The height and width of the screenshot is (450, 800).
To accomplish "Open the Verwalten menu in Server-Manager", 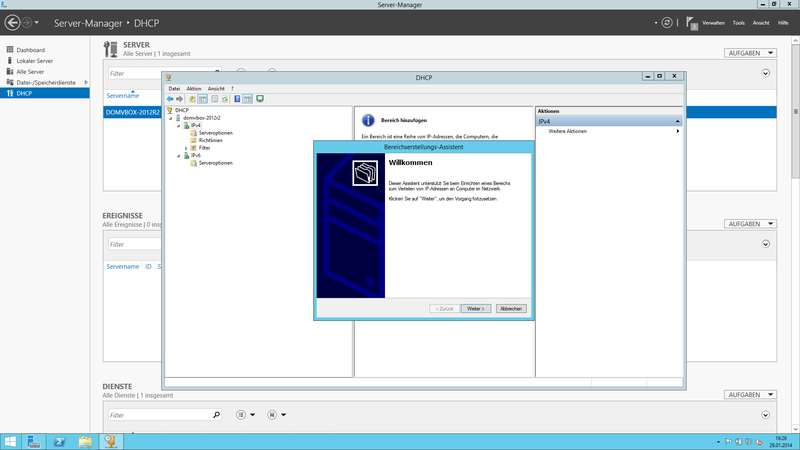I will click(713, 22).
